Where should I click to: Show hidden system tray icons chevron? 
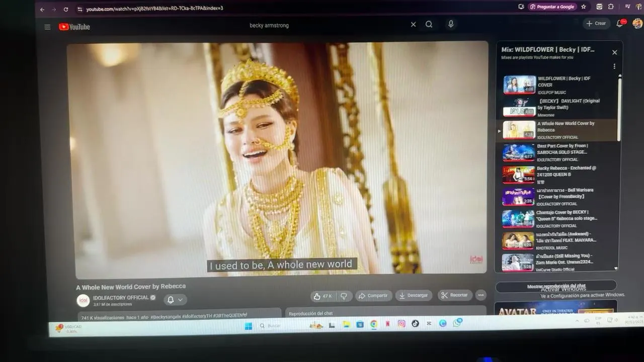click(x=577, y=321)
